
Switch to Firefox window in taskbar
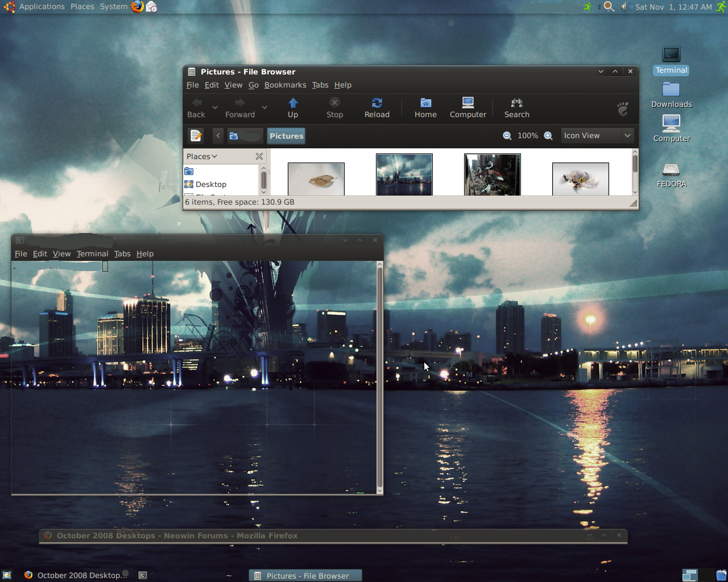[74, 575]
